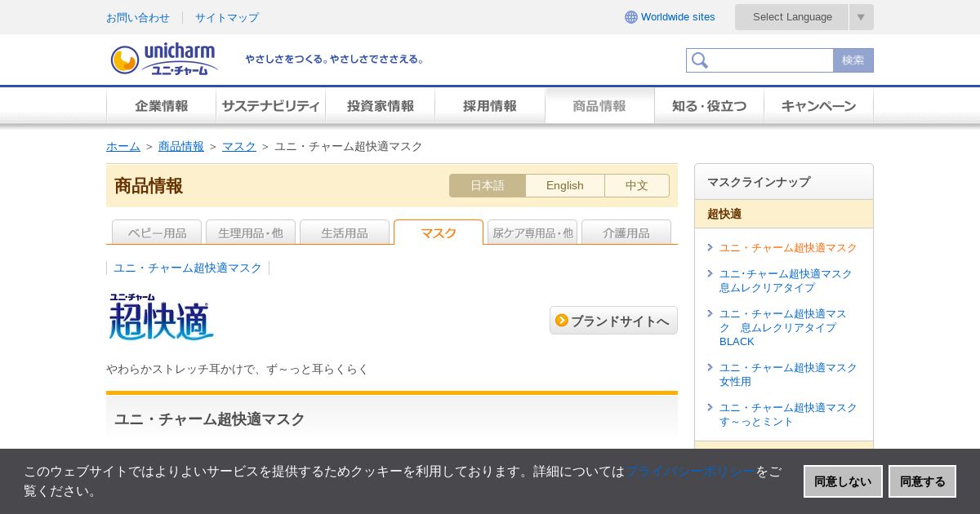Click the 検索 search button
Viewport: 980px width, 514px height.
(x=853, y=60)
